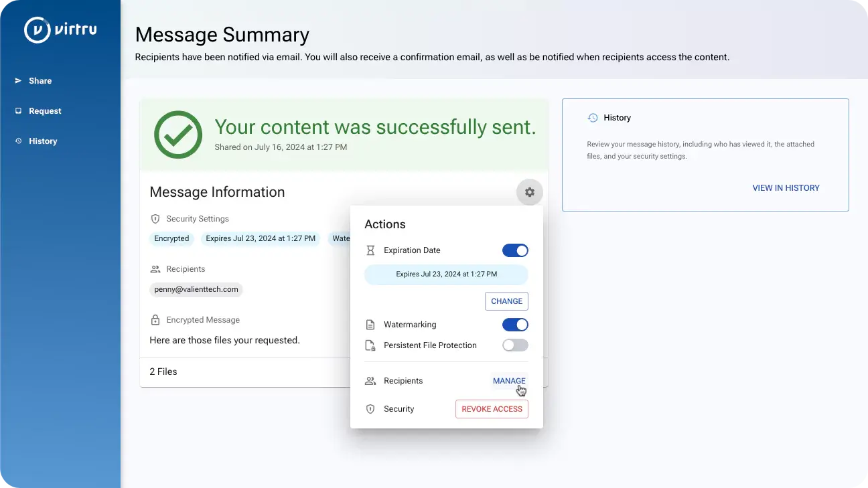Click the Persistent File Protection label
The height and width of the screenshot is (488, 868).
point(430,345)
